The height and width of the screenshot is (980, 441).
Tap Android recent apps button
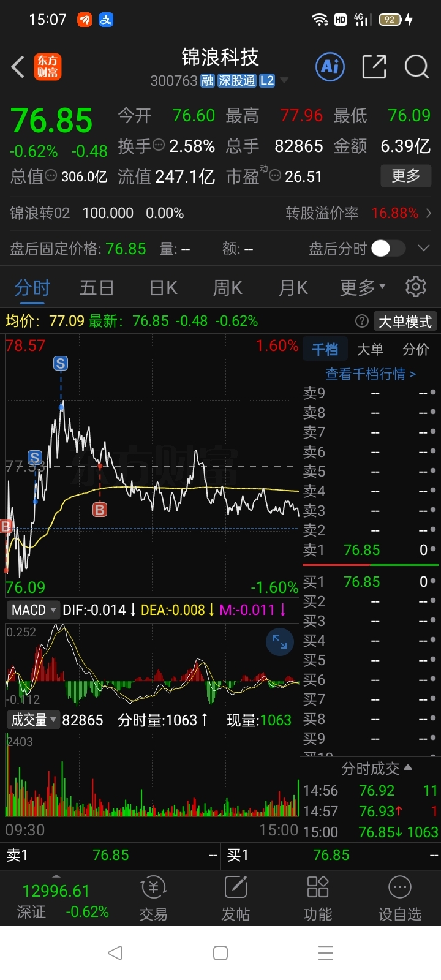326,952
